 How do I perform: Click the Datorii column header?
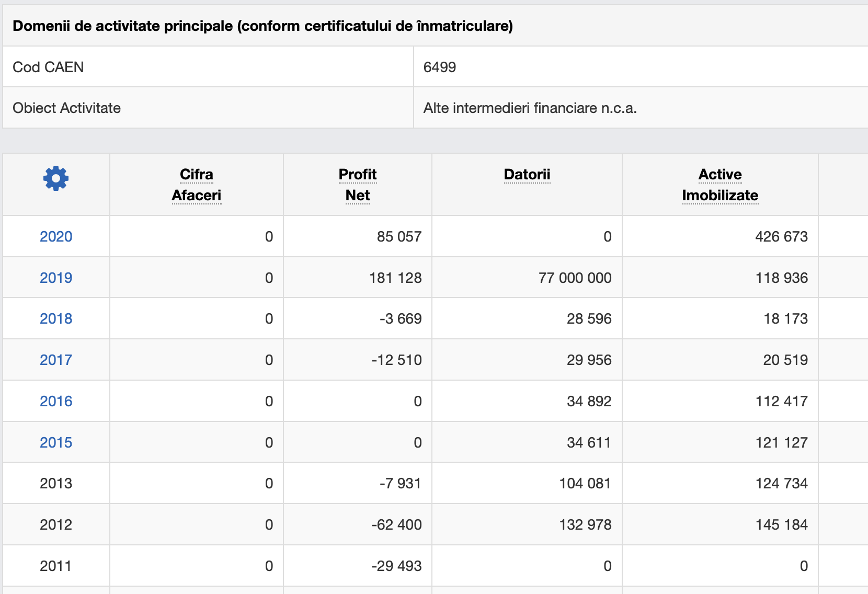pyautogui.click(x=527, y=175)
